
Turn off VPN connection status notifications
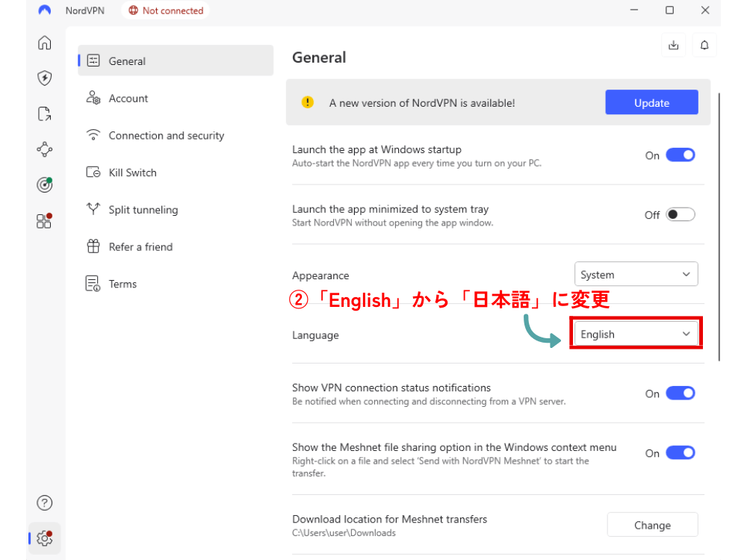(x=680, y=393)
